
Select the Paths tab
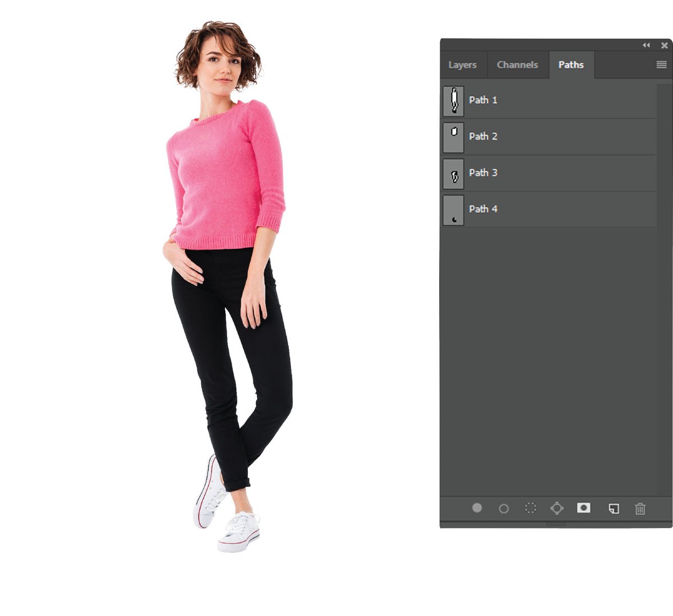571,65
